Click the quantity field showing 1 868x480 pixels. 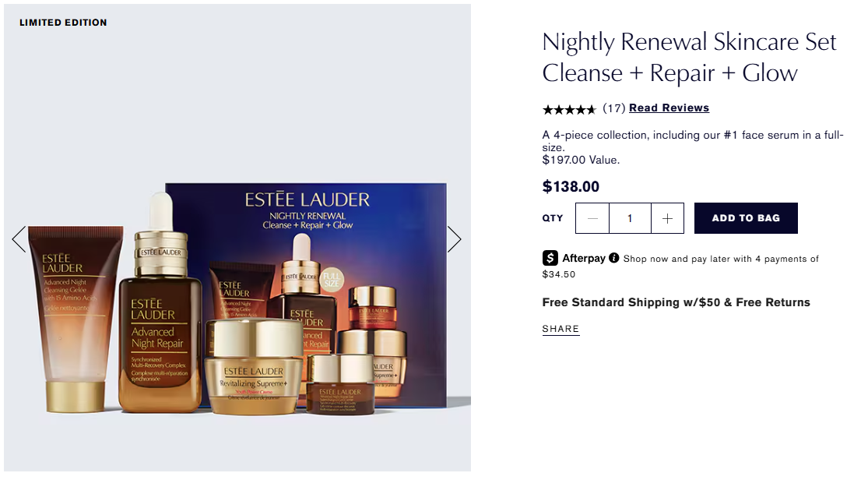(x=630, y=218)
